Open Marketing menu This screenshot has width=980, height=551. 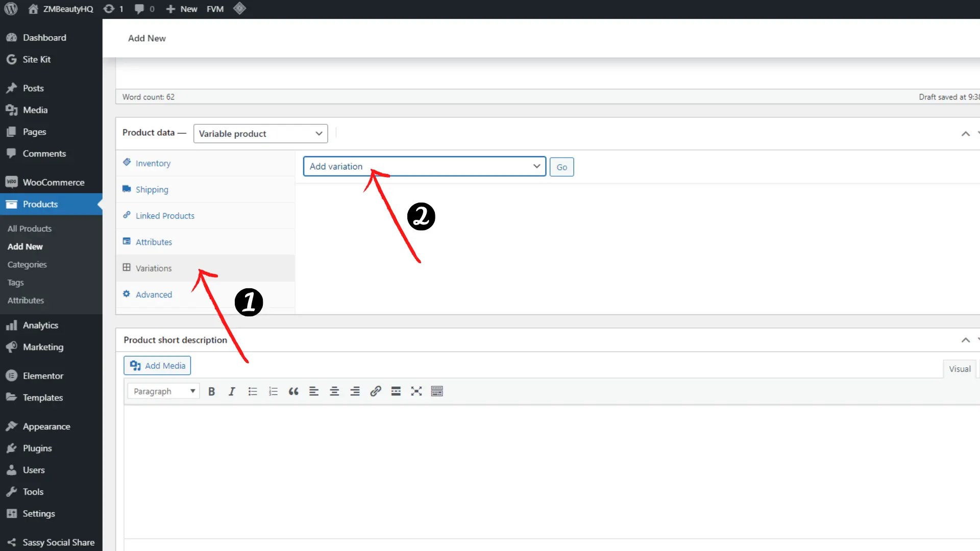click(x=51, y=347)
